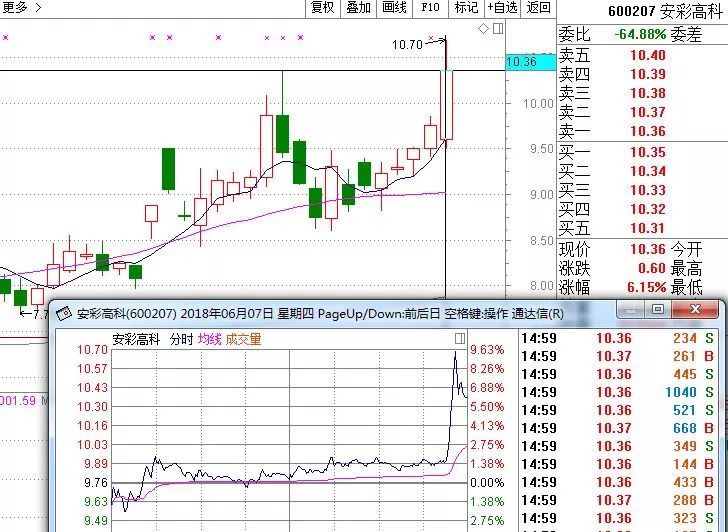The height and width of the screenshot is (532, 728).
Task: Click the 标记 mark button
Action: (466, 8)
